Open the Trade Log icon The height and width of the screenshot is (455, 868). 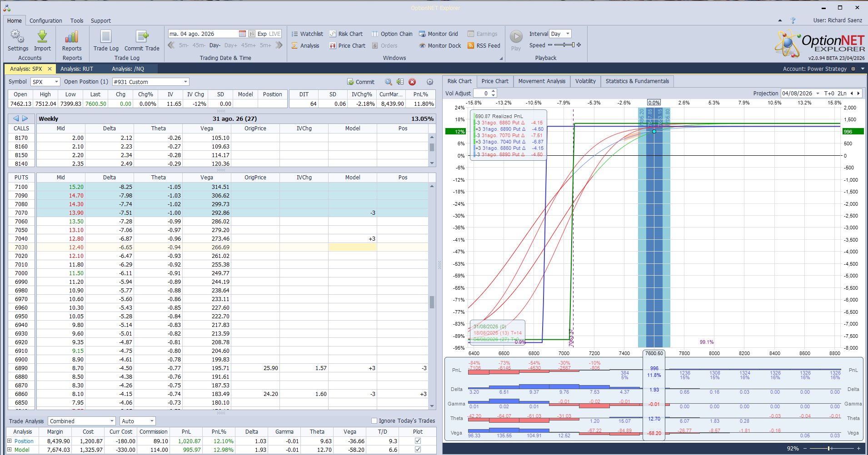106,40
